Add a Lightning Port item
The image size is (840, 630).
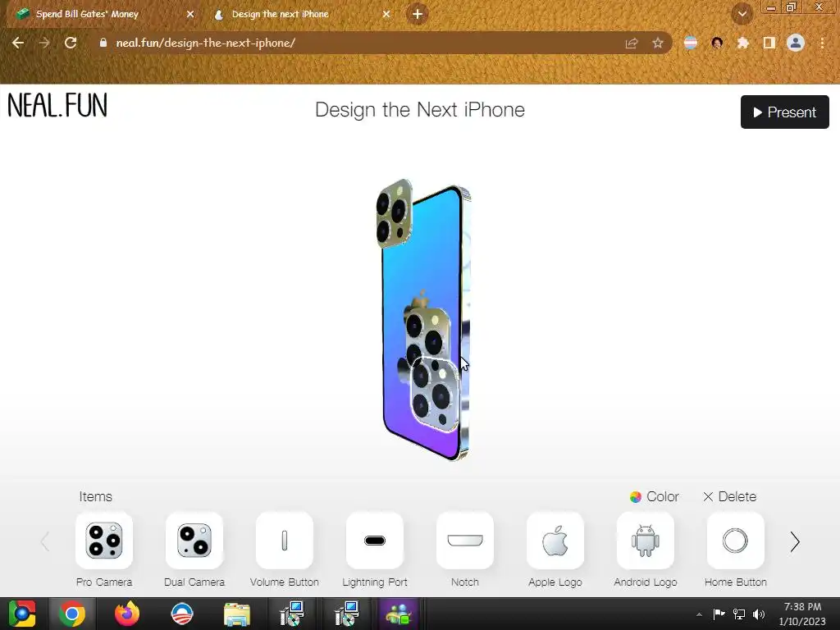[374, 541]
